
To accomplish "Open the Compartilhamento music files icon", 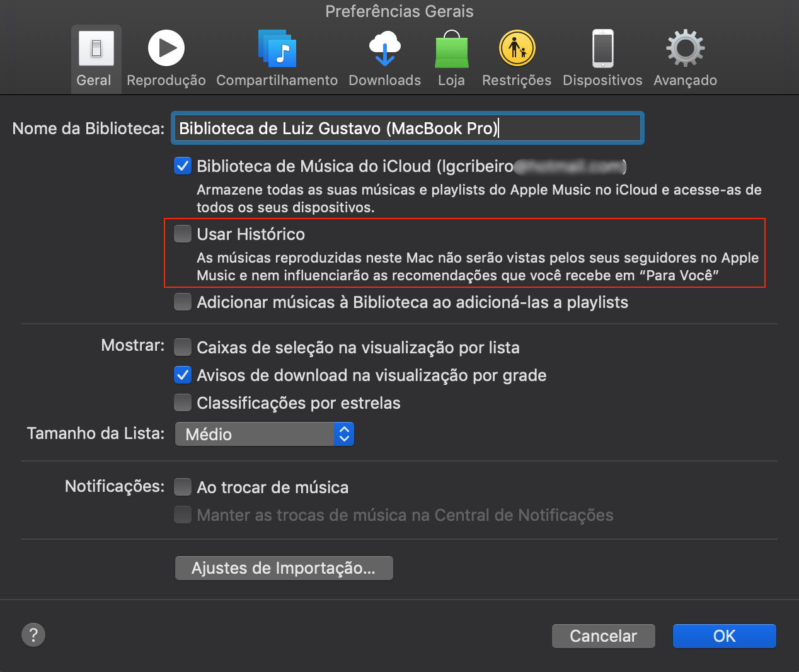I will point(277,48).
